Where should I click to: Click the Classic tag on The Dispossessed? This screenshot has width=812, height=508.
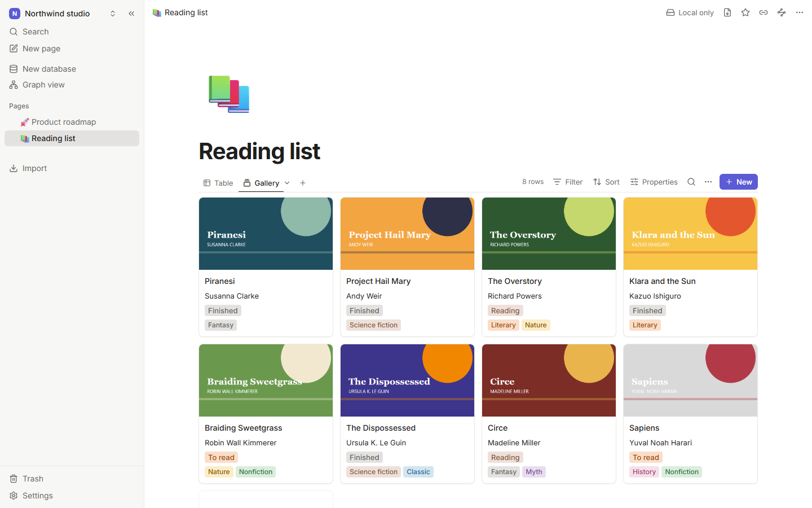coord(418,472)
